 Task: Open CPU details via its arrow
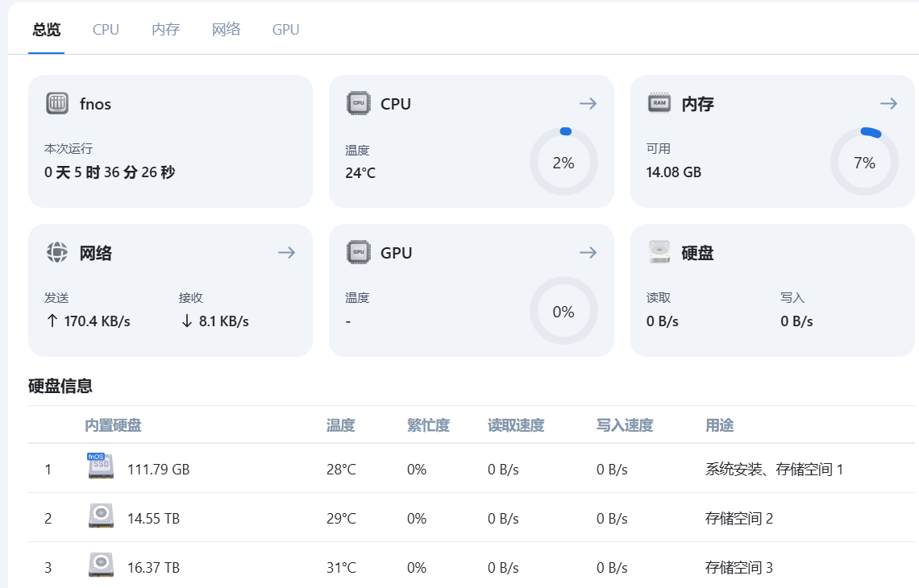coord(588,103)
